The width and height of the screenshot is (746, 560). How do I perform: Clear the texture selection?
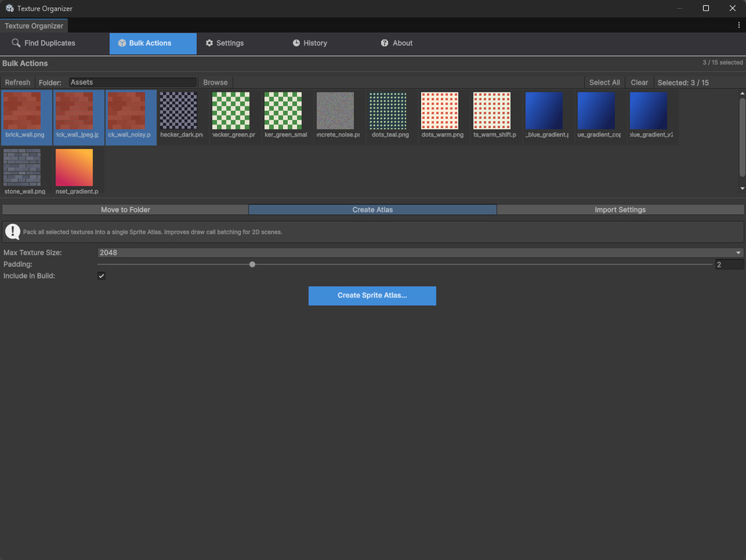click(x=639, y=82)
